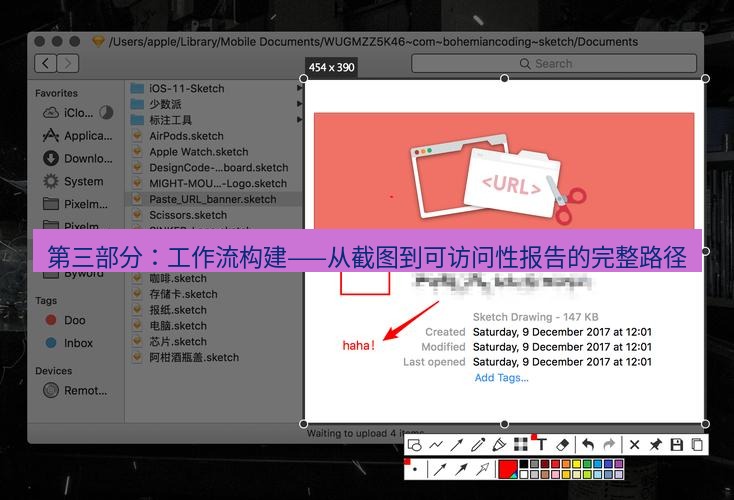This screenshot has width=734, height=500.
Task: Copy the screenshot to the clipboard
Action: (x=697, y=444)
